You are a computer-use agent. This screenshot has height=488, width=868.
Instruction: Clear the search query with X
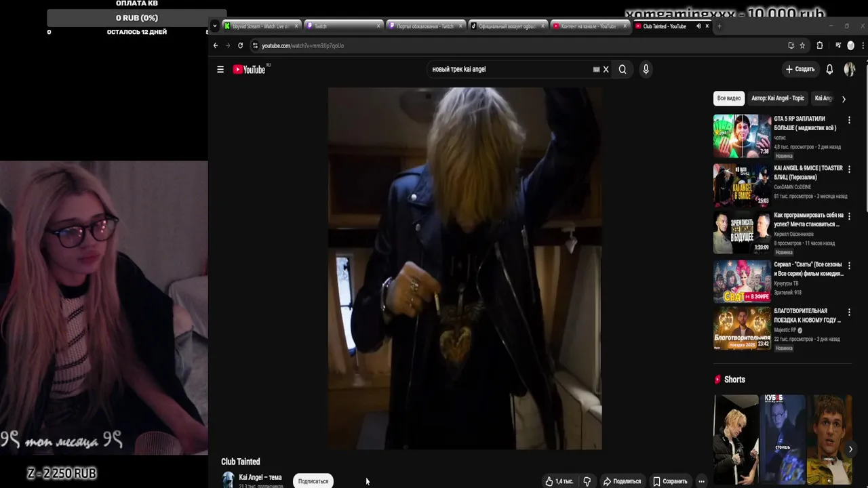(606, 69)
